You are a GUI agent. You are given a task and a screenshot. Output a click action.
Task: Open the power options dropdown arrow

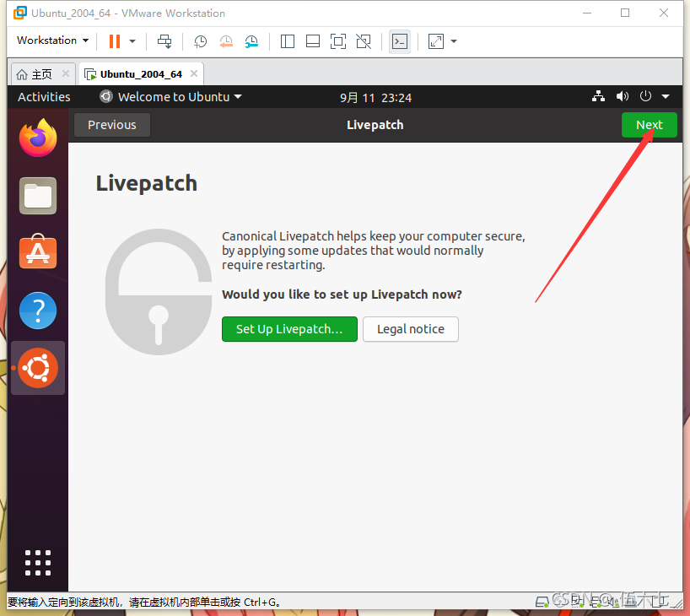click(132, 41)
